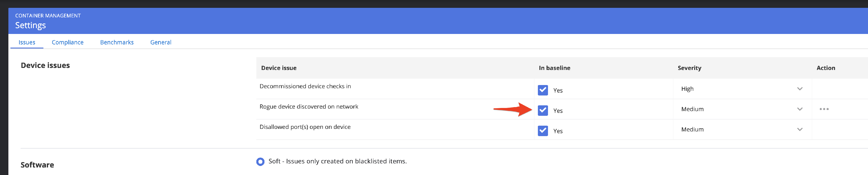
Task: Click the Rogue device discovered on network row
Action: click(x=309, y=107)
